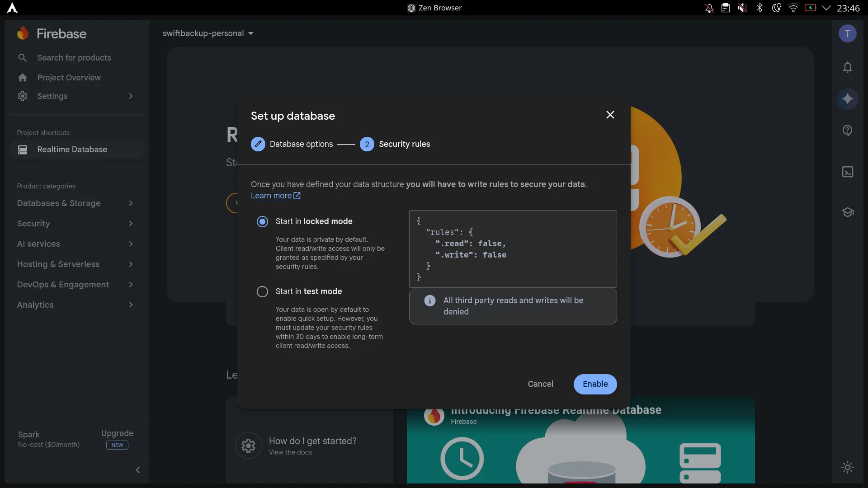Expand the Security category
The height and width of the screenshot is (488, 868).
coord(75,224)
